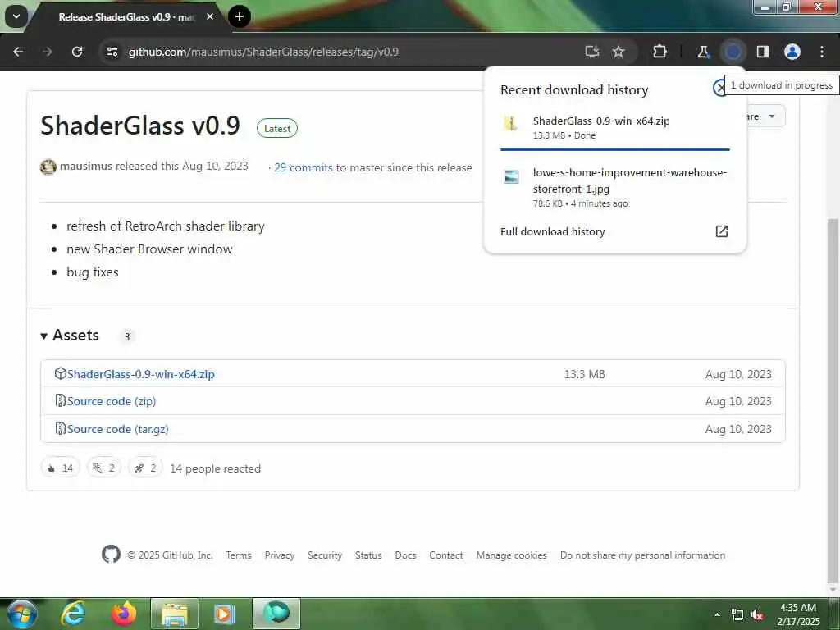
Task: Click the install app icon in address bar
Action: point(591,52)
